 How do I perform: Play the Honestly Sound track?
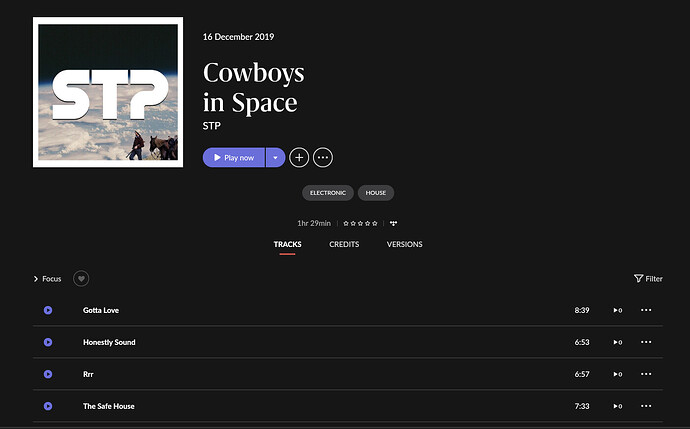tap(48, 342)
